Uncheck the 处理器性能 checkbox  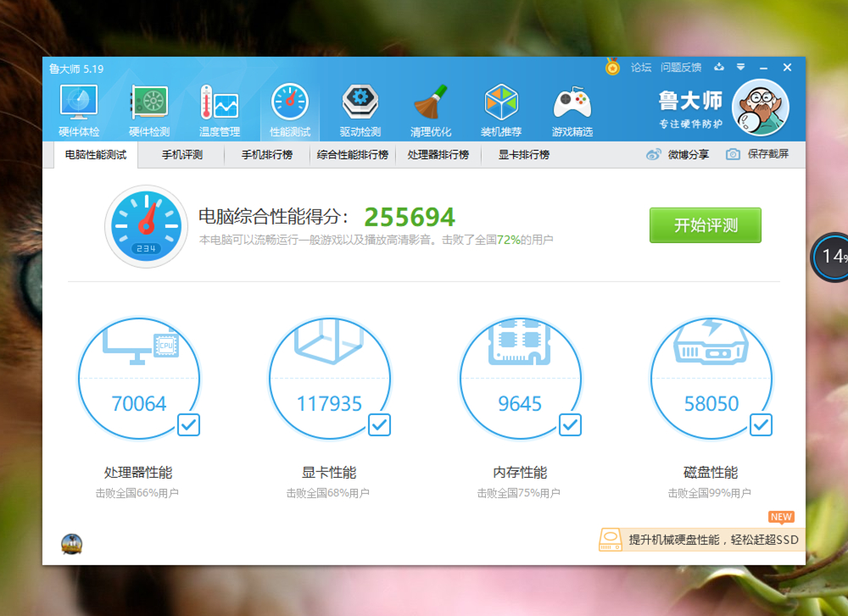point(188,425)
